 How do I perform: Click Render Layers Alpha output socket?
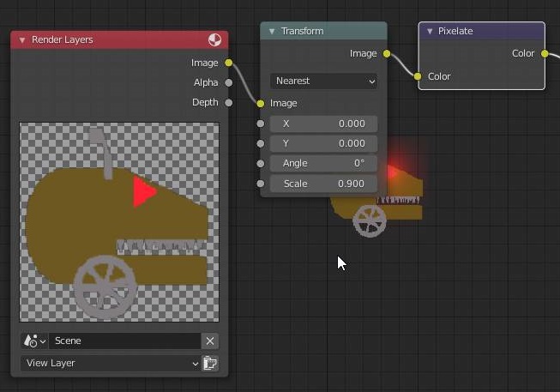coord(229,83)
